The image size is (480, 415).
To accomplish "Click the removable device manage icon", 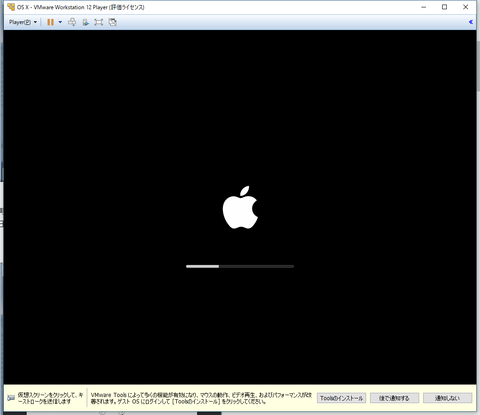I will pos(86,22).
